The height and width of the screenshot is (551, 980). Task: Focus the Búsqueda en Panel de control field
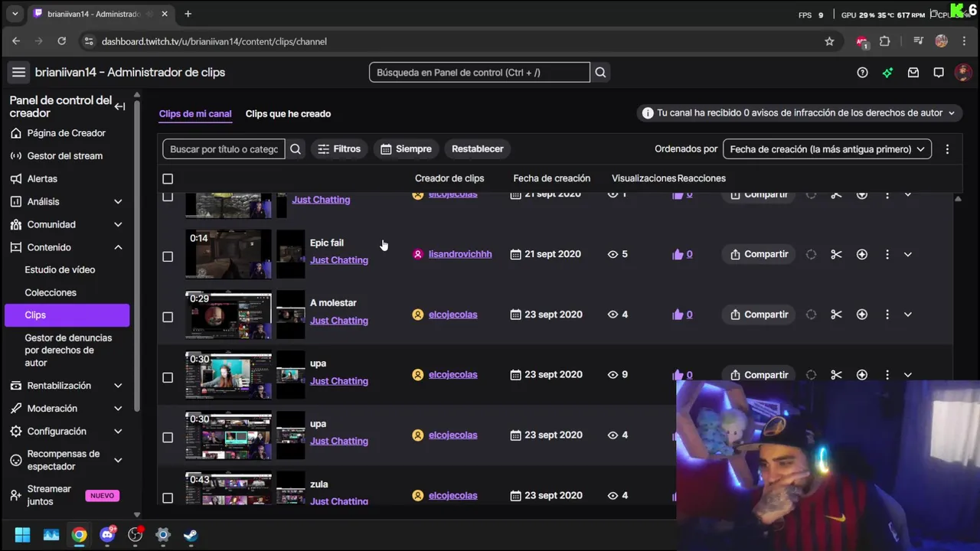point(479,73)
